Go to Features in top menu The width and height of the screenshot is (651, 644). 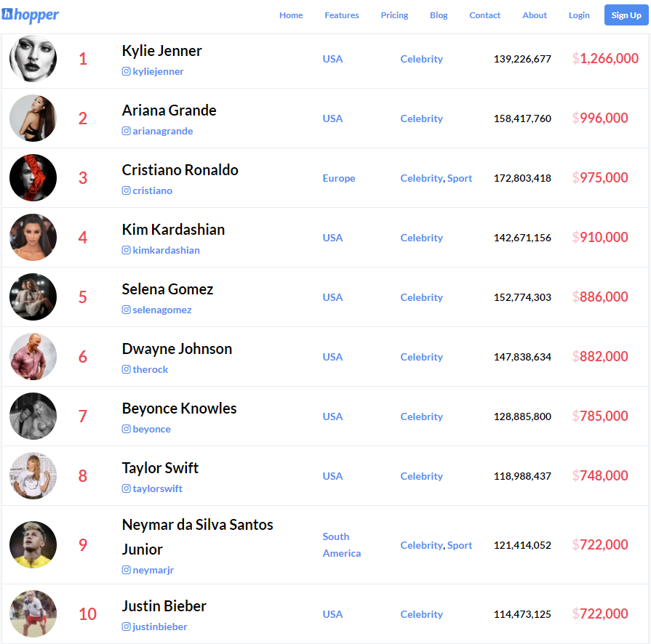click(x=342, y=15)
